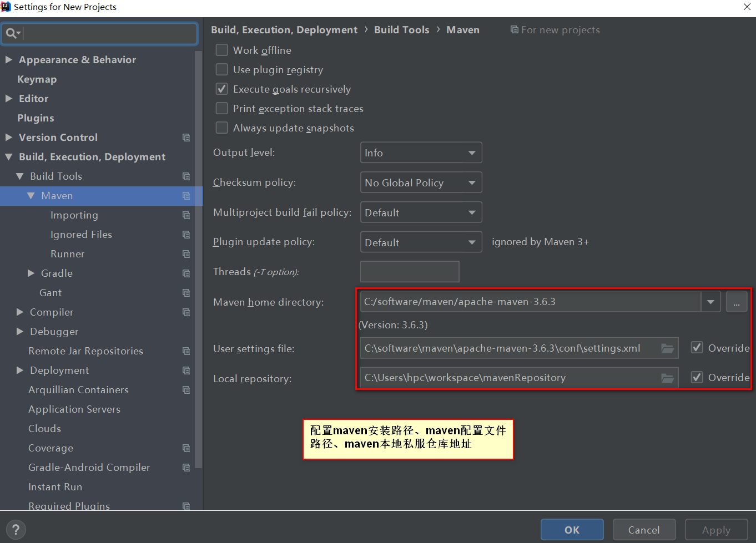Click the project-level icon beside Coverage
The width and height of the screenshot is (756, 543).
click(x=186, y=448)
